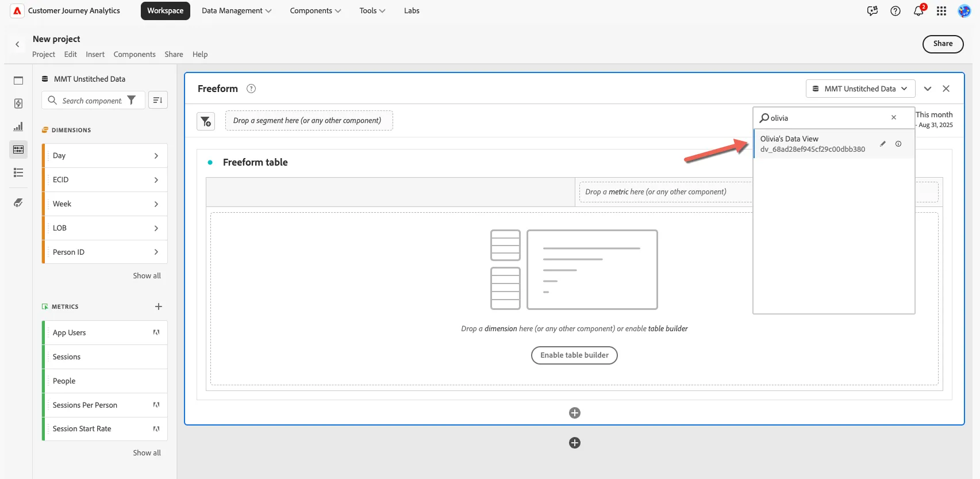Viewport: 980px width, 479px height.
Task: Open the list icon in left rail
Action: 18,173
